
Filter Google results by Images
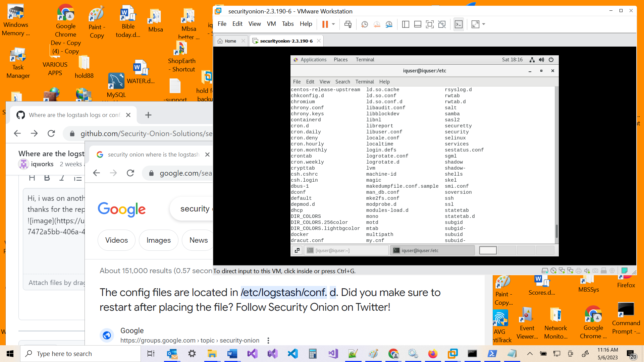pos(159,240)
